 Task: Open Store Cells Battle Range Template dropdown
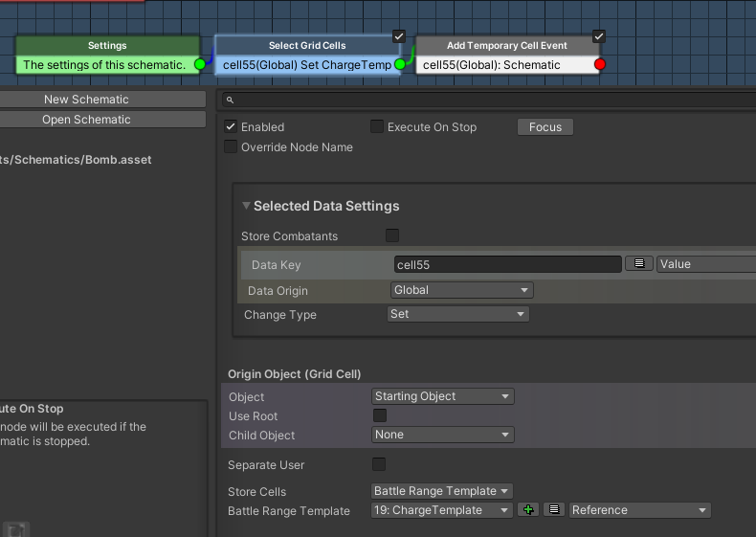coord(442,491)
